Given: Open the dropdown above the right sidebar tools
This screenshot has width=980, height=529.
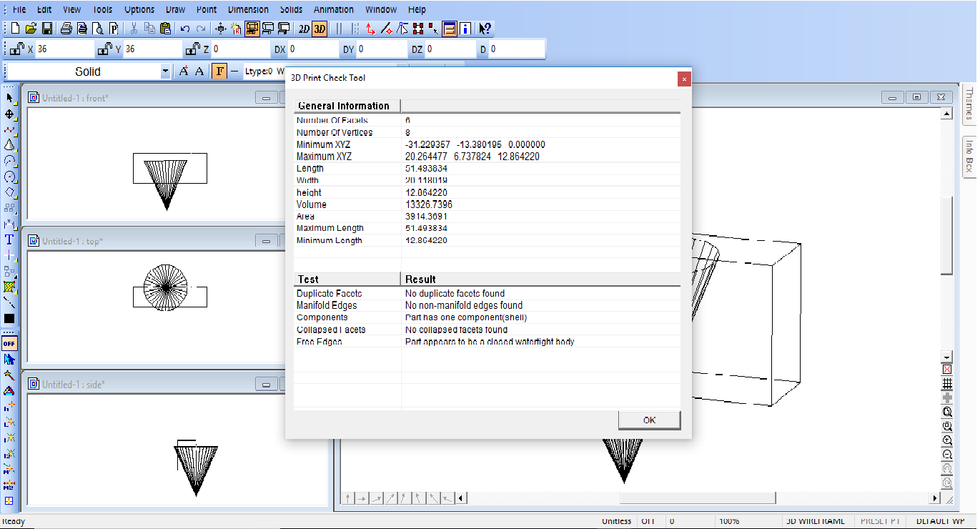Looking at the screenshot, I should (x=947, y=356).
